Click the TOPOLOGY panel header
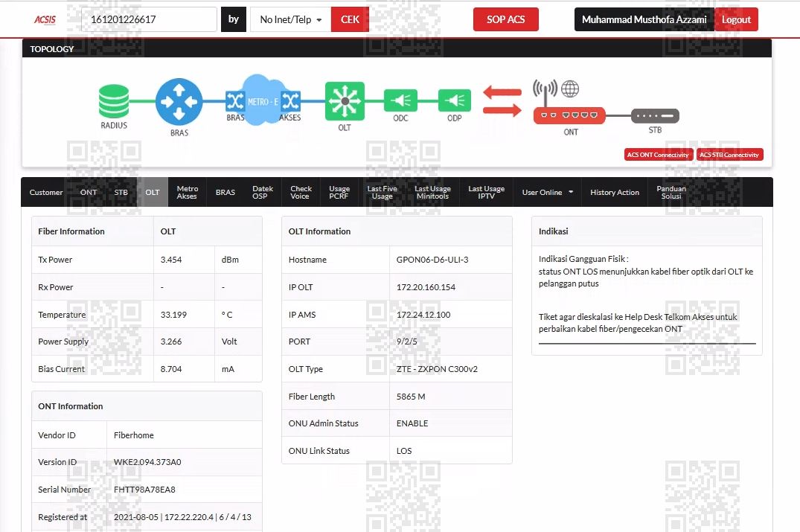Image resolution: width=800 pixels, height=532 pixels. point(397,49)
